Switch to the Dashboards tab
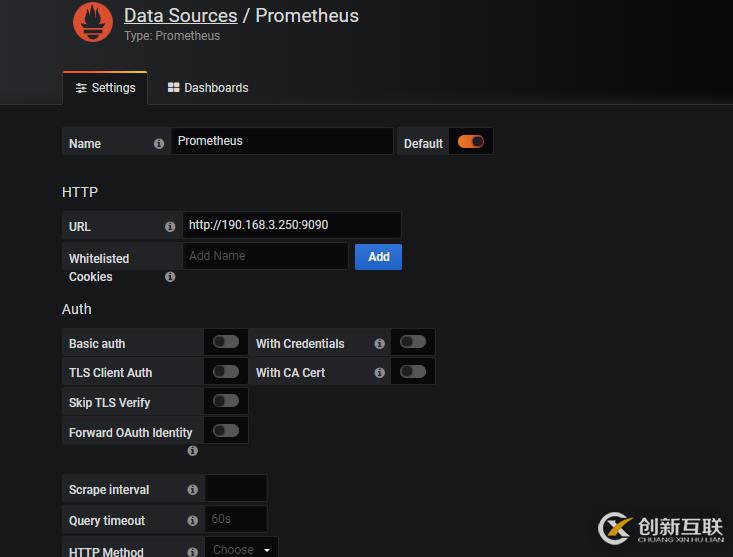Image resolution: width=733 pixels, height=557 pixels. [x=208, y=88]
